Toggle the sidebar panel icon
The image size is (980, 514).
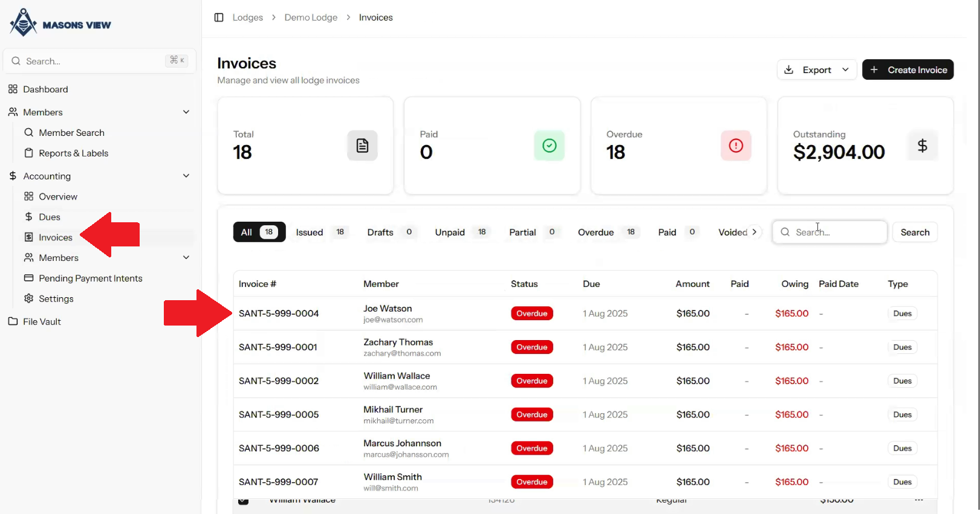coord(219,18)
